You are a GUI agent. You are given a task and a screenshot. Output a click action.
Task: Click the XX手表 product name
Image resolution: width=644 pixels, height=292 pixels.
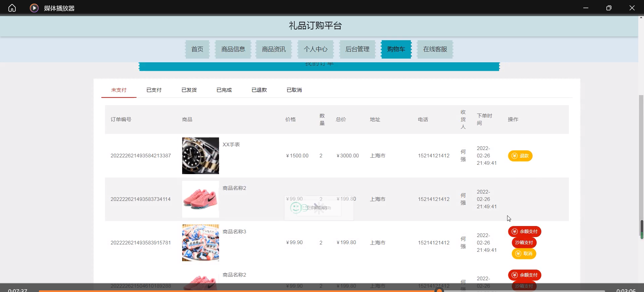(231, 145)
